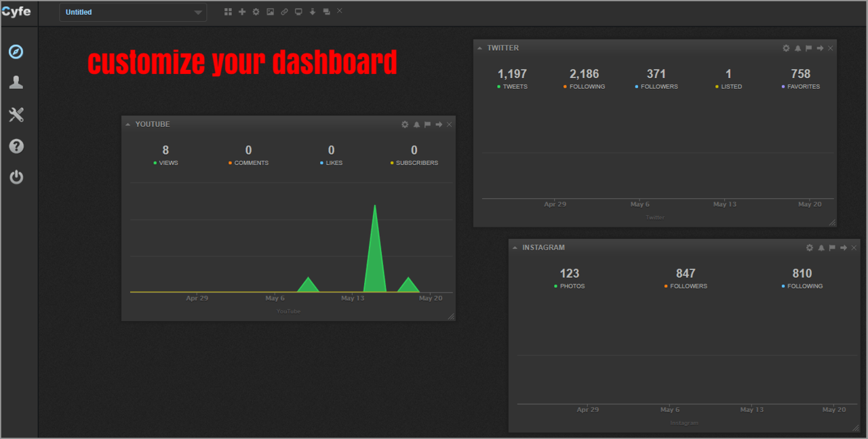Collapse the YouTube widget with its triangle

tap(127, 125)
